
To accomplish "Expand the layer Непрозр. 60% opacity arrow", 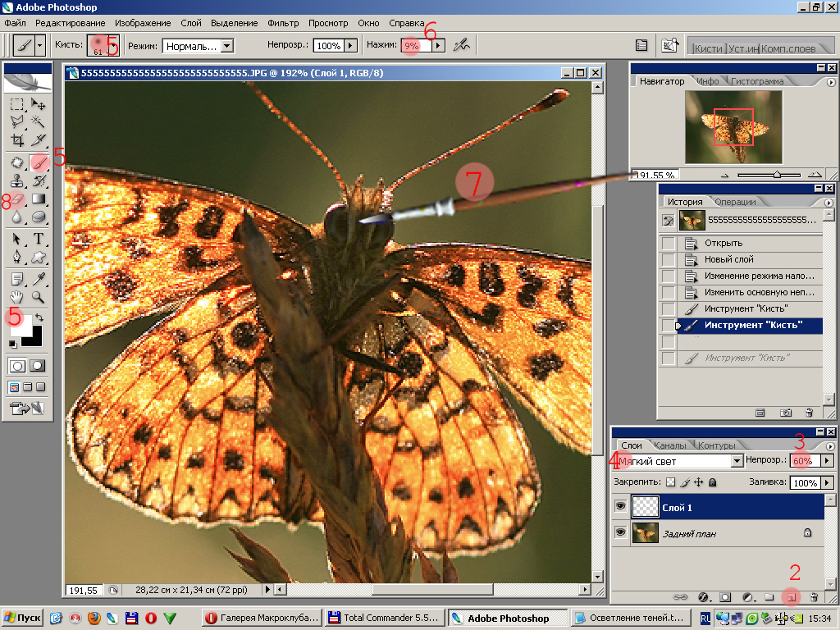I will click(827, 461).
